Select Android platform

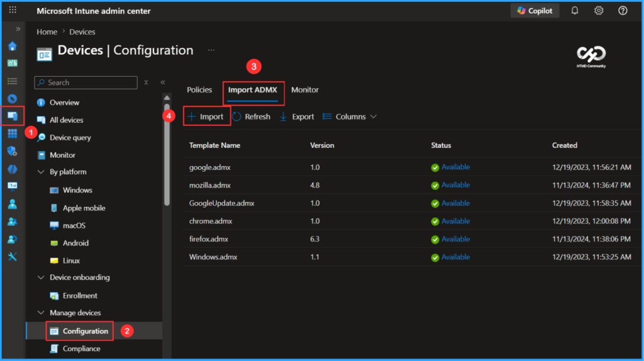[75, 243]
